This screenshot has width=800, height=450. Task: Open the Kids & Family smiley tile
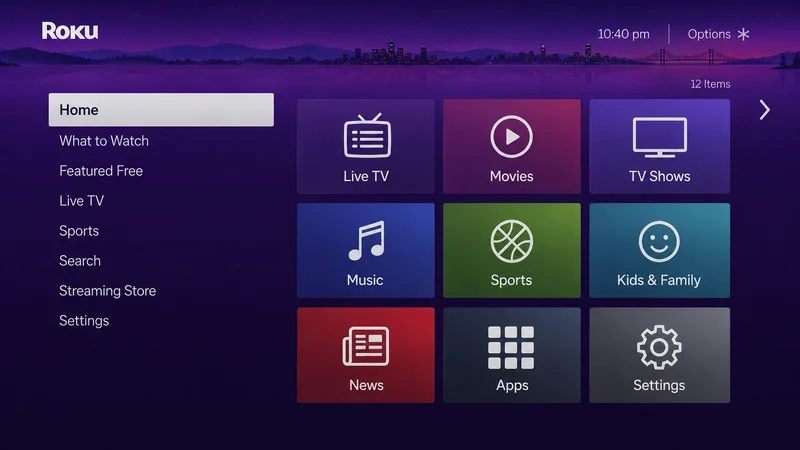659,251
